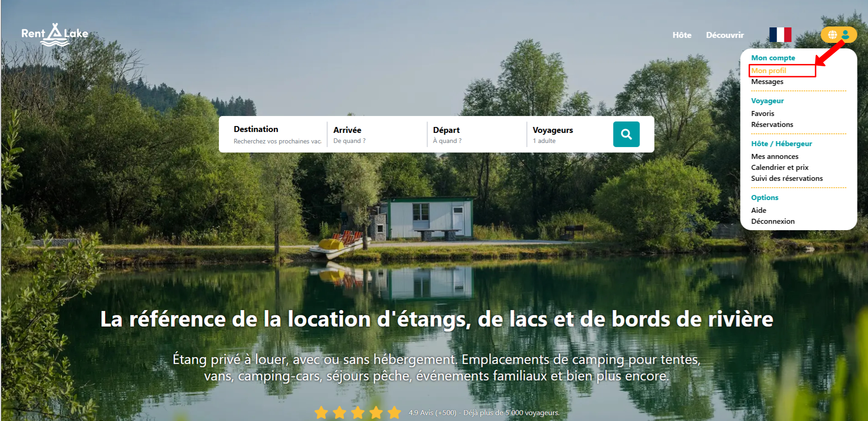Click the Découvrir navigation link
The height and width of the screenshot is (421, 868).
[725, 35]
